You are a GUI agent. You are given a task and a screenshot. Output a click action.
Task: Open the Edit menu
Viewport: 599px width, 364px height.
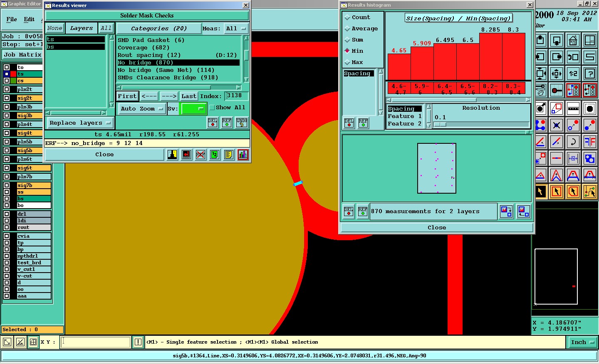coord(29,19)
